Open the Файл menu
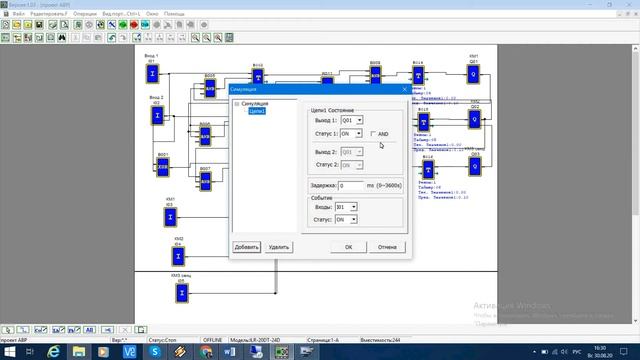 coord(19,14)
